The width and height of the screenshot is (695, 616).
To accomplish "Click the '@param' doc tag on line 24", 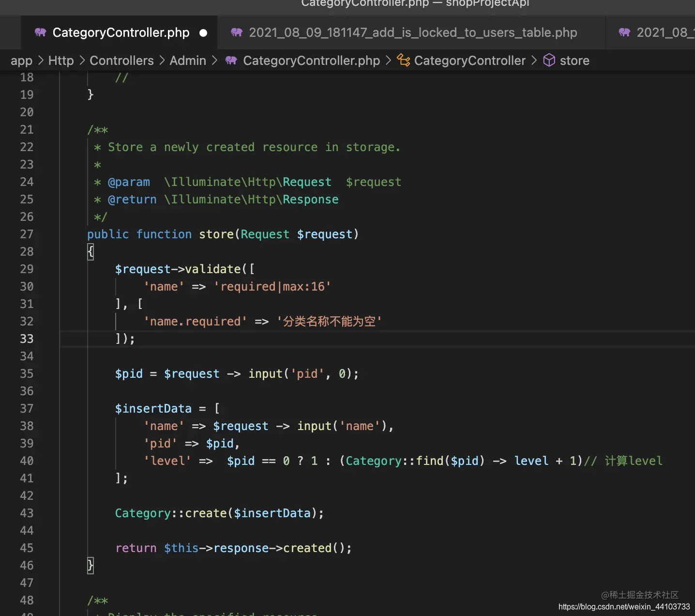I will click(x=129, y=182).
